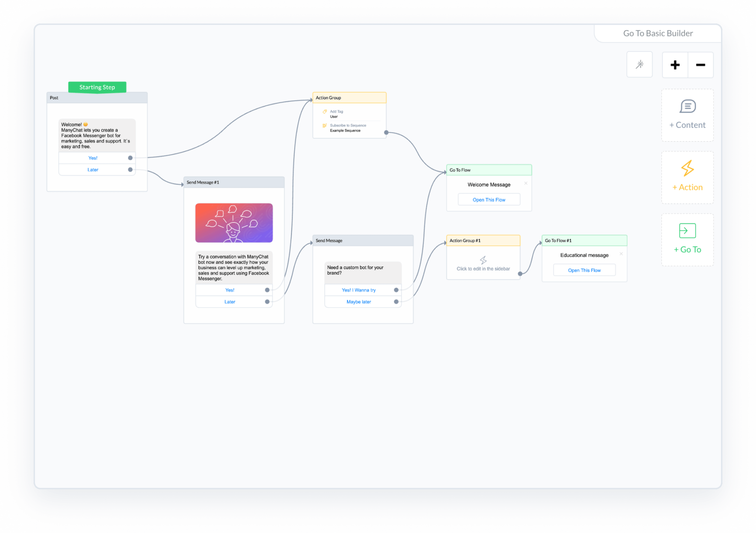The height and width of the screenshot is (533, 756).
Task: Zoom out with the minus button
Action: (x=700, y=65)
